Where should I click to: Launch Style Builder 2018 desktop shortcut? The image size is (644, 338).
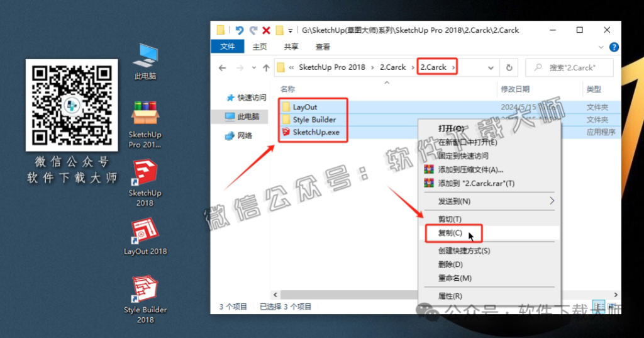[145, 300]
